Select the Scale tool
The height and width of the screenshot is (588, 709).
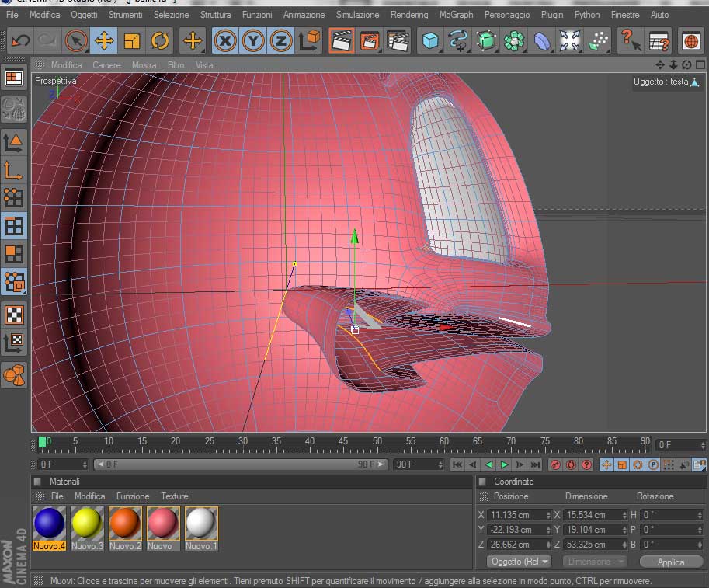[132, 40]
